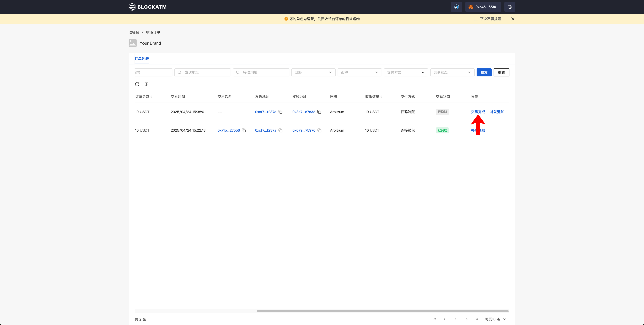Click the Arbitrum network icon in header
Viewport: 644px width, 325px height.
point(456,7)
